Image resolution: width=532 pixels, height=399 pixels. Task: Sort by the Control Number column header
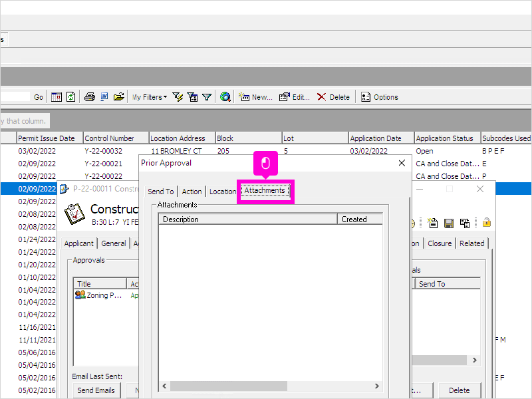[x=116, y=138]
